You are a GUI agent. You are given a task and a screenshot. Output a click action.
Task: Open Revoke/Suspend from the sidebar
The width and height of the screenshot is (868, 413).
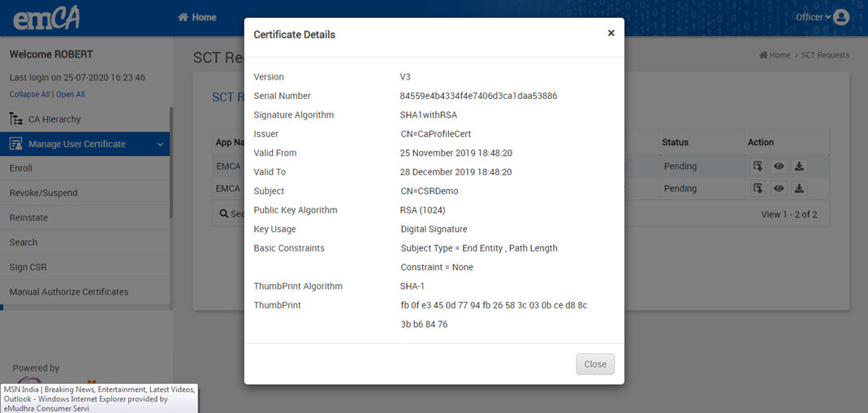44,193
